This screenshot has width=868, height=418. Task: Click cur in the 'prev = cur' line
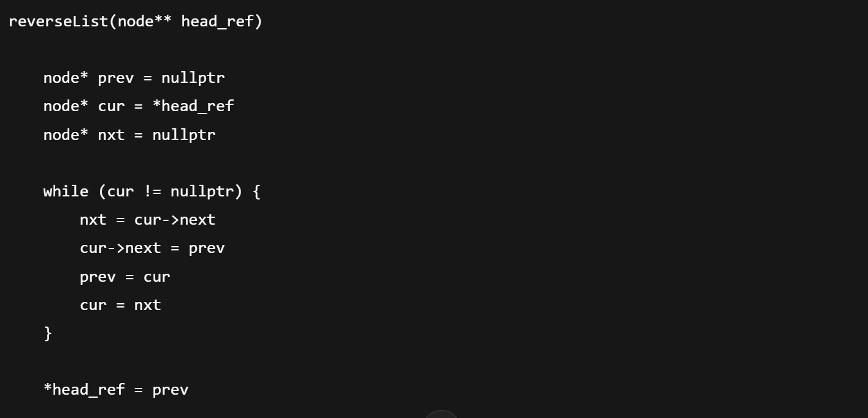[156, 276]
